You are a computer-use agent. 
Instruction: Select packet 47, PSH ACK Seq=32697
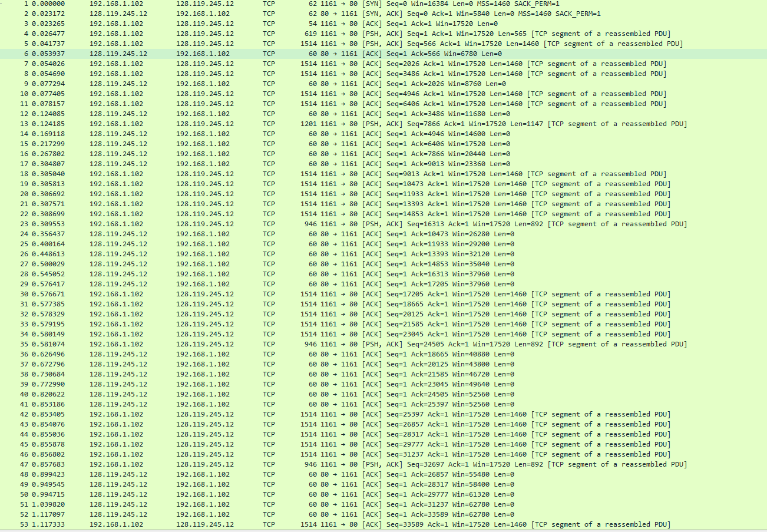coord(236,464)
